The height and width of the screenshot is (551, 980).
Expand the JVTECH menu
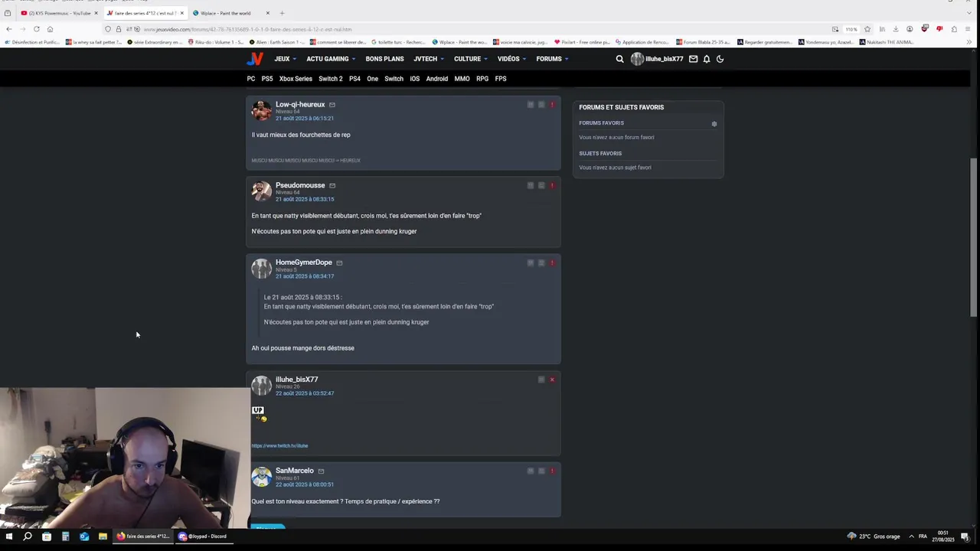429,59
